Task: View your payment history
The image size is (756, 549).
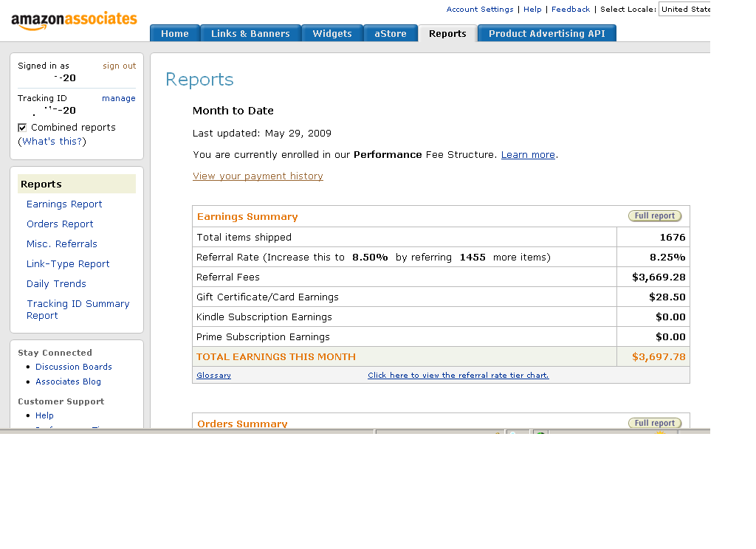Action: click(x=258, y=176)
